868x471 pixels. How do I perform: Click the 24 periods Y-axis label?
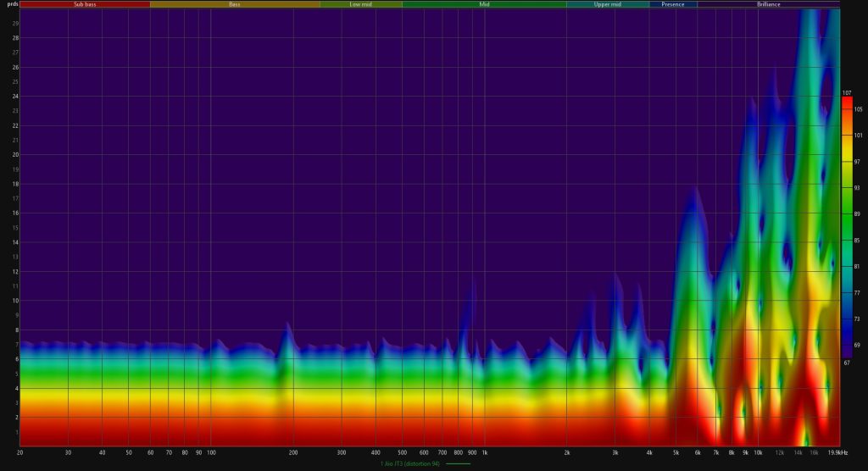pyautogui.click(x=14, y=96)
